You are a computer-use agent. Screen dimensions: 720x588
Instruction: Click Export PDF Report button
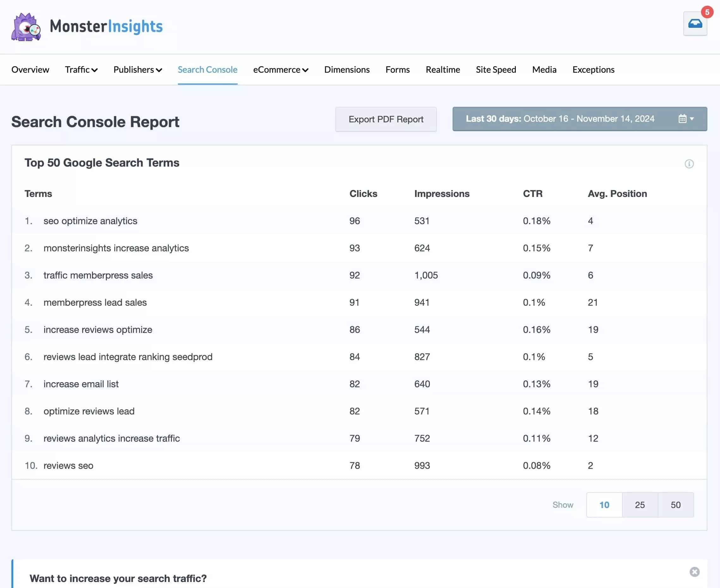point(385,119)
